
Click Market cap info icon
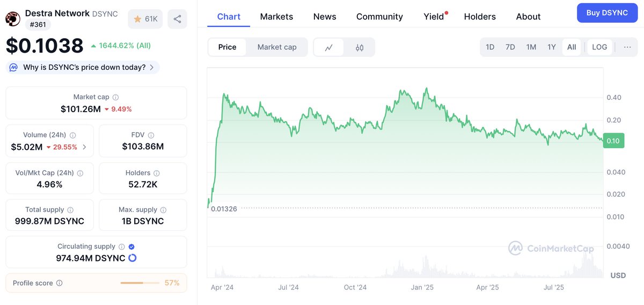[x=116, y=97]
